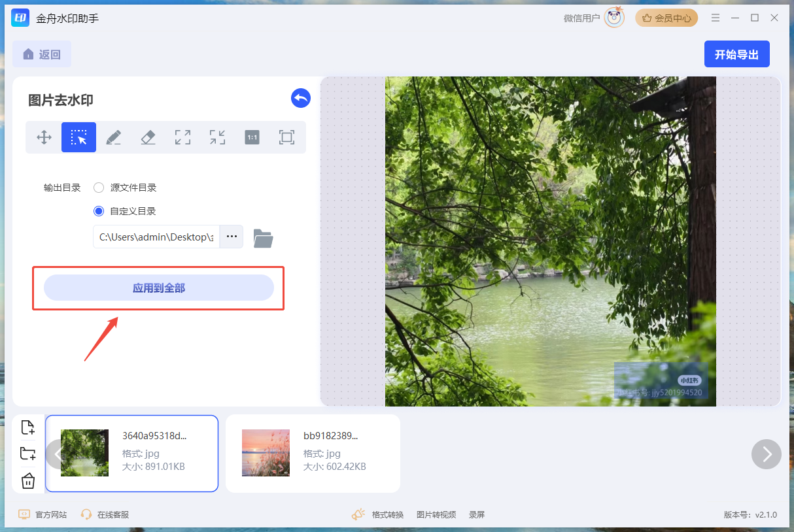Click the 返回 back button
794x532 pixels.
pos(42,54)
